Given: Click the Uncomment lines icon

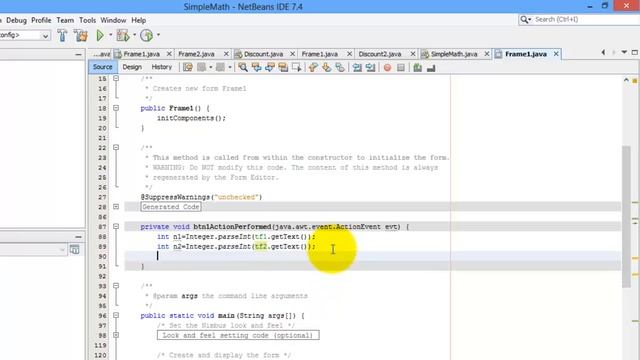Looking at the screenshot, I should [x=431, y=68].
